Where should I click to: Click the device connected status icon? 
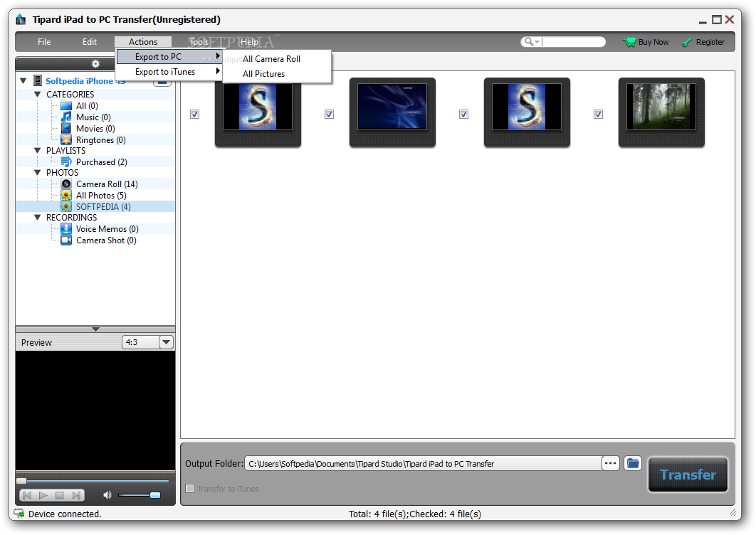tap(19, 514)
